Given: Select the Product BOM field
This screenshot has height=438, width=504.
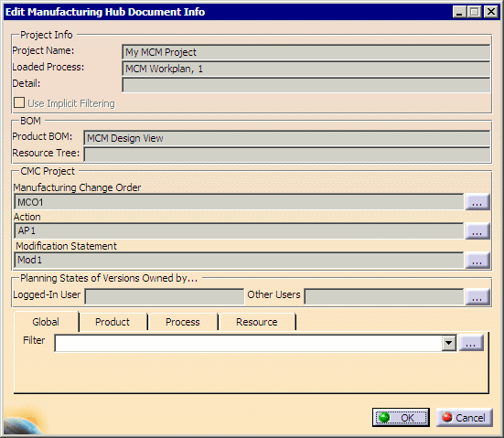Looking at the screenshot, I should [x=286, y=138].
